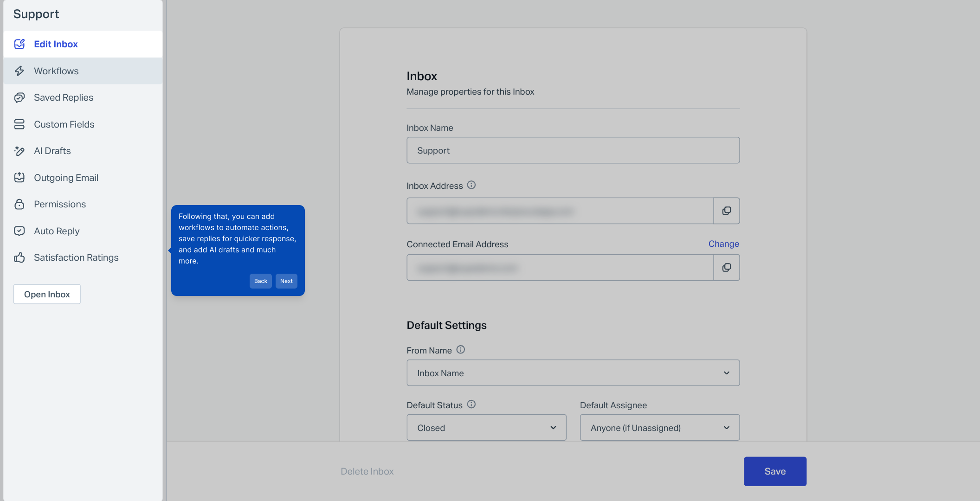Show info tooltip for Inbox Address
This screenshot has height=501, width=980.
pyautogui.click(x=471, y=185)
